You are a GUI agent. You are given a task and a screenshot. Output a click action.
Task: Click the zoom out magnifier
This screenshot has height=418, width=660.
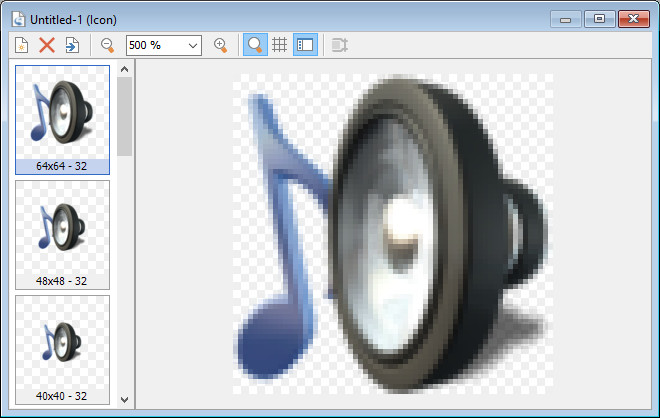pos(107,45)
